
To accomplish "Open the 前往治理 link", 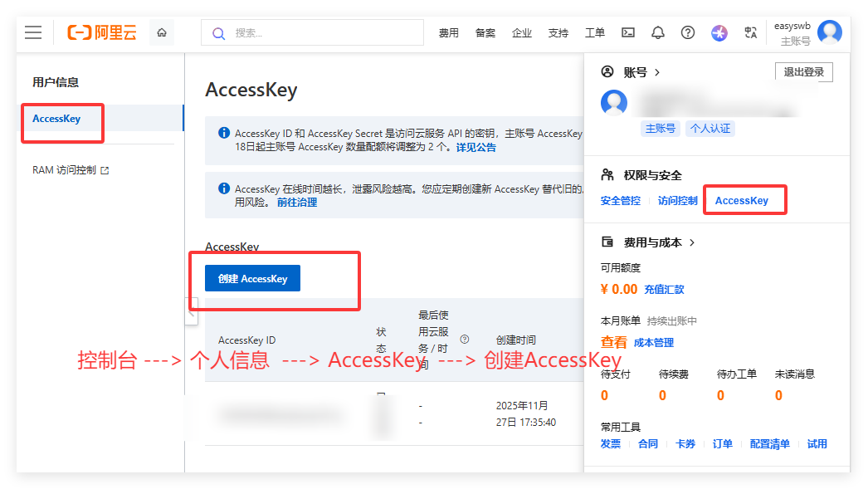I will pyautogui.click(x=297, y=202).
